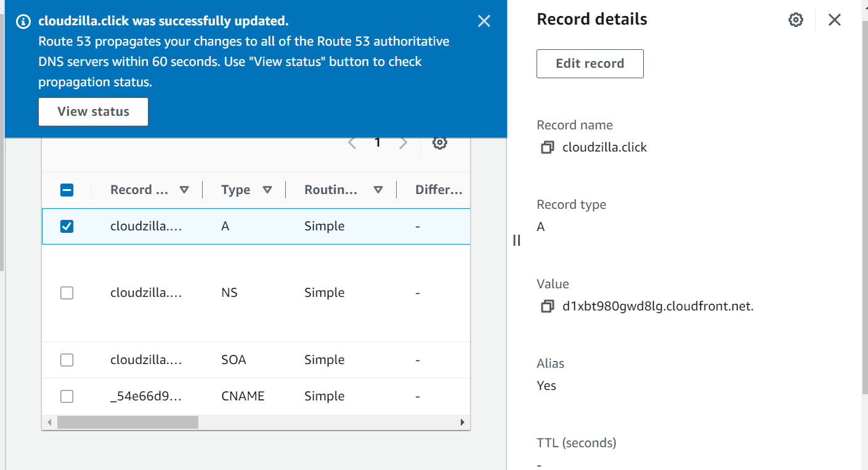Select page 1 in the pagination
This screenshot has width=868, height=470.
[378, 143]
